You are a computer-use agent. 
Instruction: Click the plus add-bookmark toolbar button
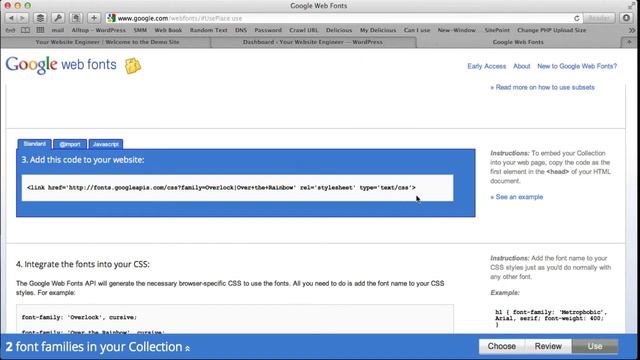pyautogui.click(x=94, y=18)
